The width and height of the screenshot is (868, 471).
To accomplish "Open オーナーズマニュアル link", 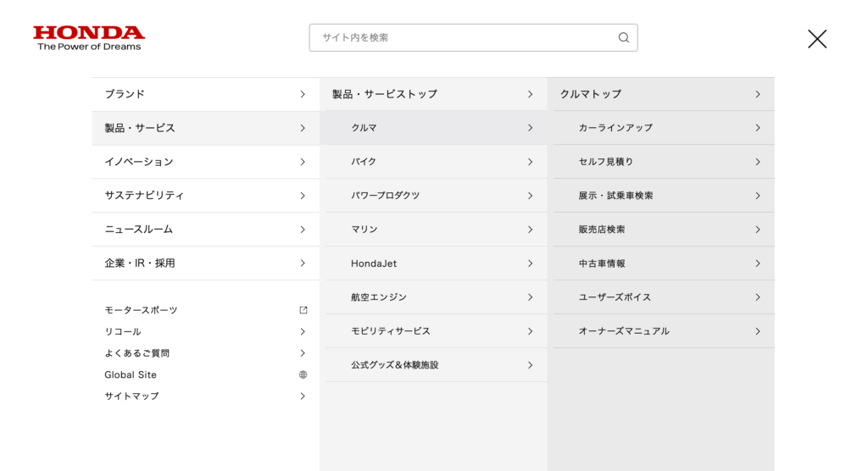I will point(664,331).
